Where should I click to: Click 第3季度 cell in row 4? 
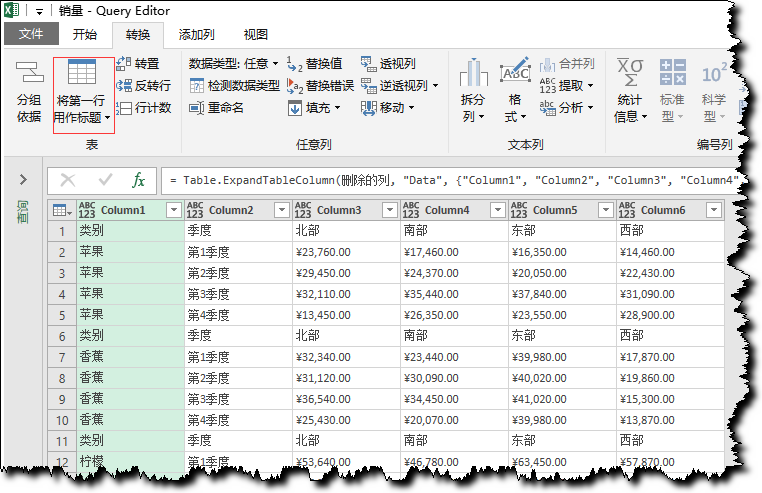pyautogui.click(x=238, y=294)
